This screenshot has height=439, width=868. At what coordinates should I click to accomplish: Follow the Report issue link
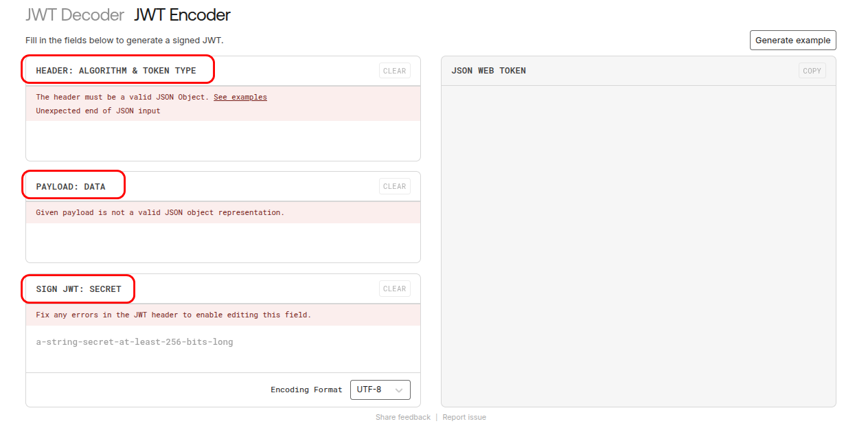pyautogui.click(x=464, y=417)
